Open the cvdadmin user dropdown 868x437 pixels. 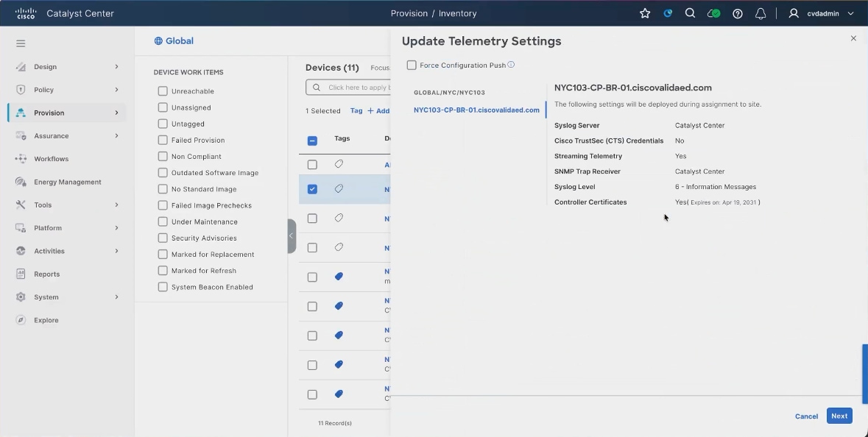point(822,14)
